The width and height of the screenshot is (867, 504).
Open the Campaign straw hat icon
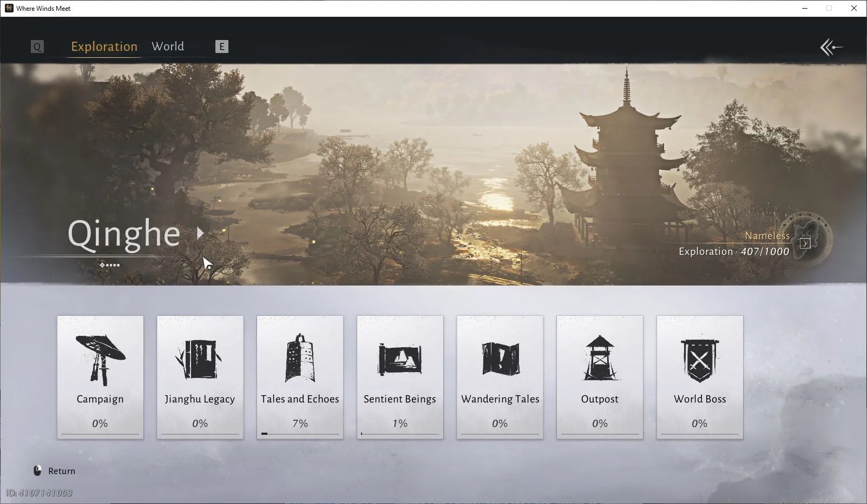[100, 359]
